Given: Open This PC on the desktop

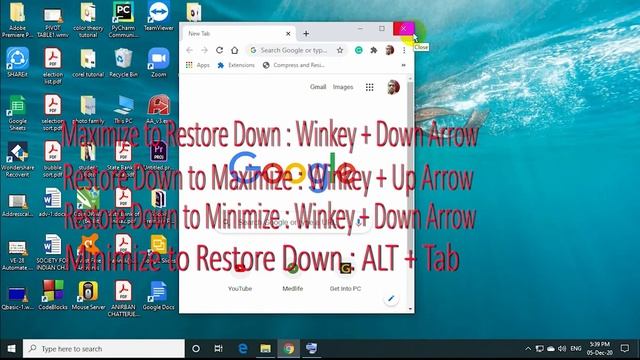Looking at the screenshot, I should pyautogui.click(x=123, y=109).
